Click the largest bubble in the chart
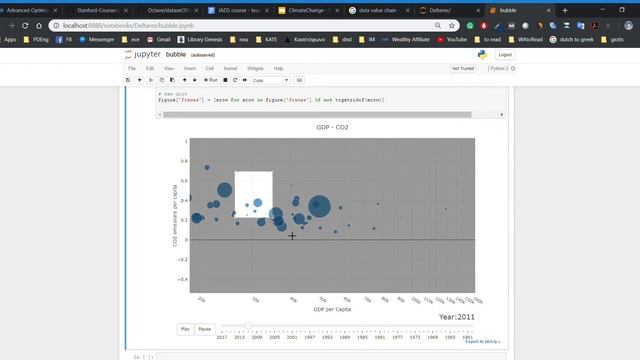 coord(319,206)
